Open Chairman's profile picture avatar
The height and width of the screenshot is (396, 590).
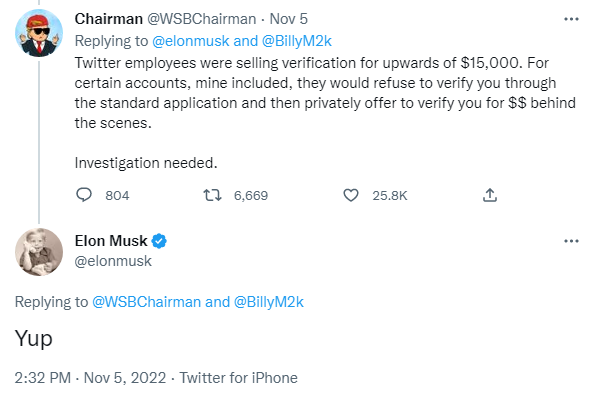(x=39, y=33)
